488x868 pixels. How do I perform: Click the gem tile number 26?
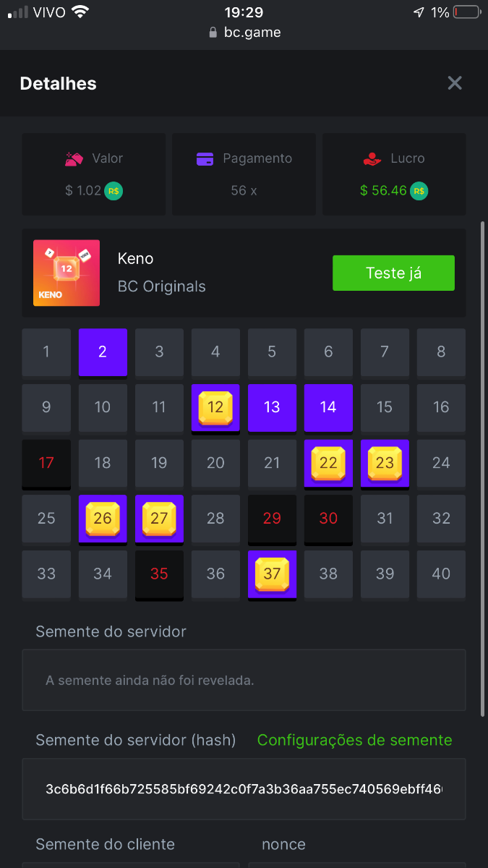[103, 519]
